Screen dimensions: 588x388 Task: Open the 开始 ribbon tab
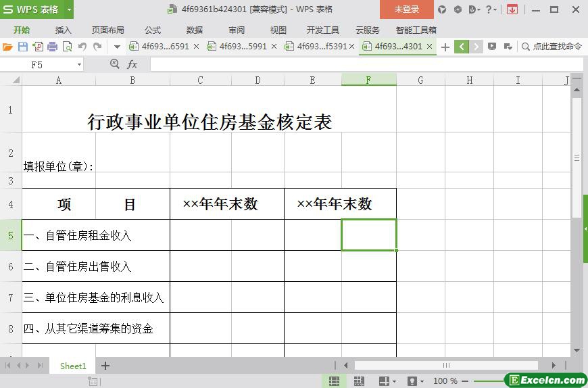click(x=22, y=30)
